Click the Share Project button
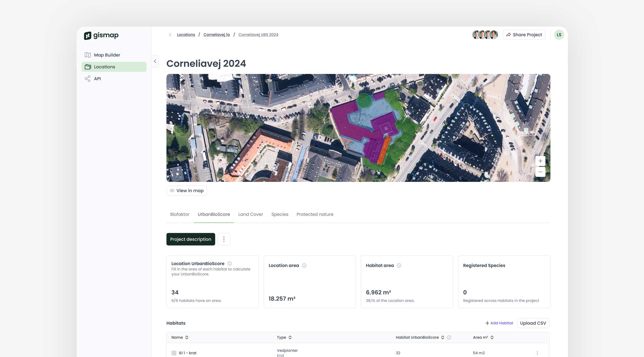The width and height of the screenshot is (644, 357). 524,35
